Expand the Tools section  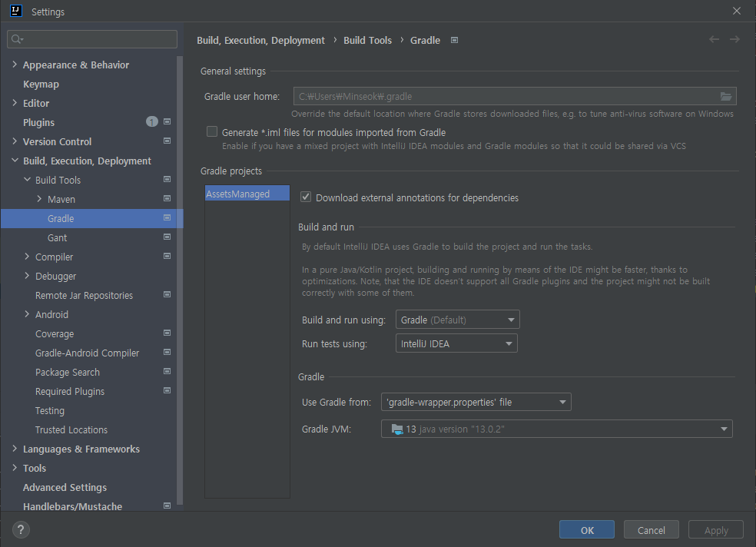click(x=15, y=467)
